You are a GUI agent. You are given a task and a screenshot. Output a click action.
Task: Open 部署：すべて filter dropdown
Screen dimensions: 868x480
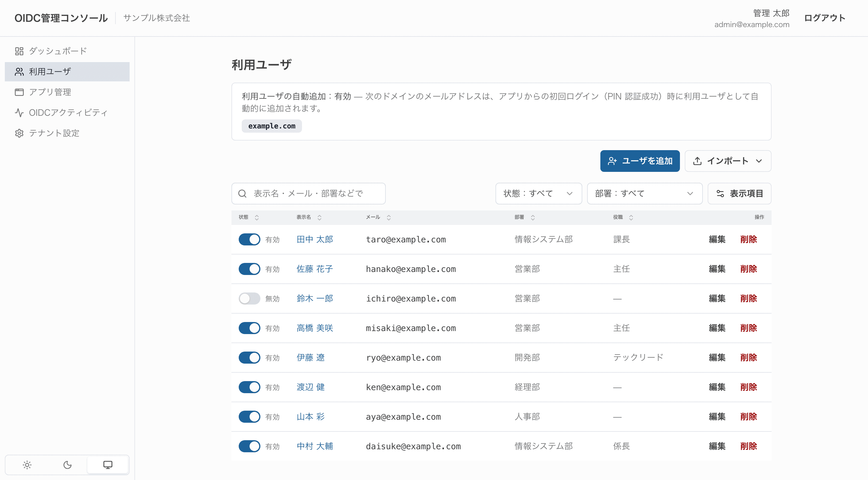[645, 194]
